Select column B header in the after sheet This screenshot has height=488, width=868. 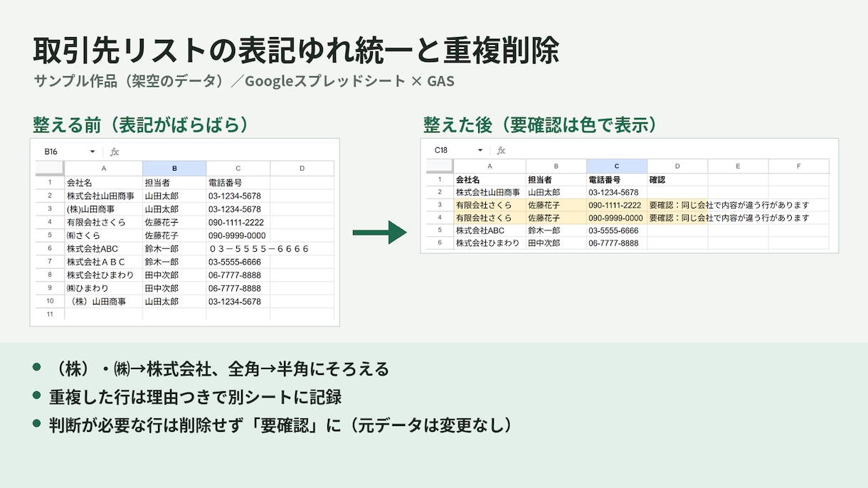tap(556, 166)
